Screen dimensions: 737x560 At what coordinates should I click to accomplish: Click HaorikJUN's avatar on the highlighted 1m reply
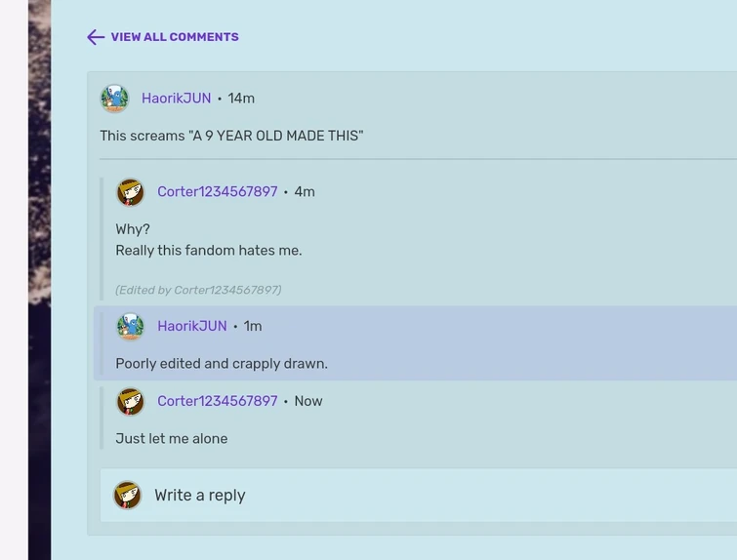[x=130, y=326]
